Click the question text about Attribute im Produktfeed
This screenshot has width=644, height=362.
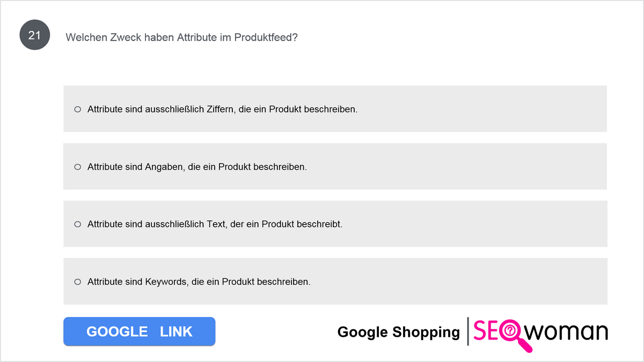pos(181,37)
